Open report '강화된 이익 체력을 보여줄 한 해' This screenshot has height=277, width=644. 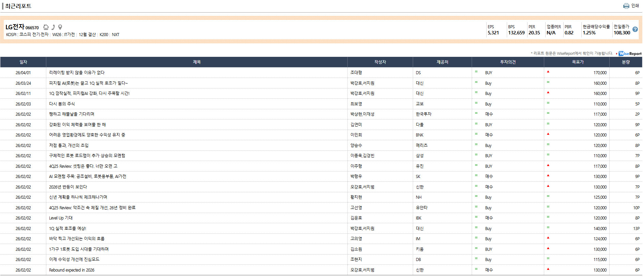click(77, 125)
